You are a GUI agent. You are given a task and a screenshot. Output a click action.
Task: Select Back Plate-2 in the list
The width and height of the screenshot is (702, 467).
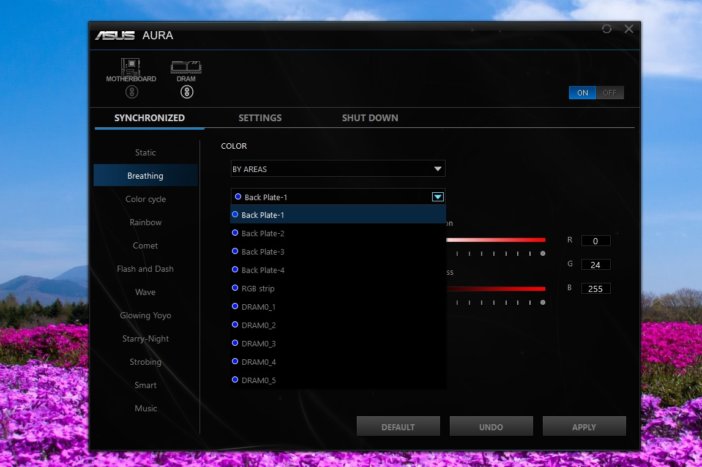click(x=338, y=233)
